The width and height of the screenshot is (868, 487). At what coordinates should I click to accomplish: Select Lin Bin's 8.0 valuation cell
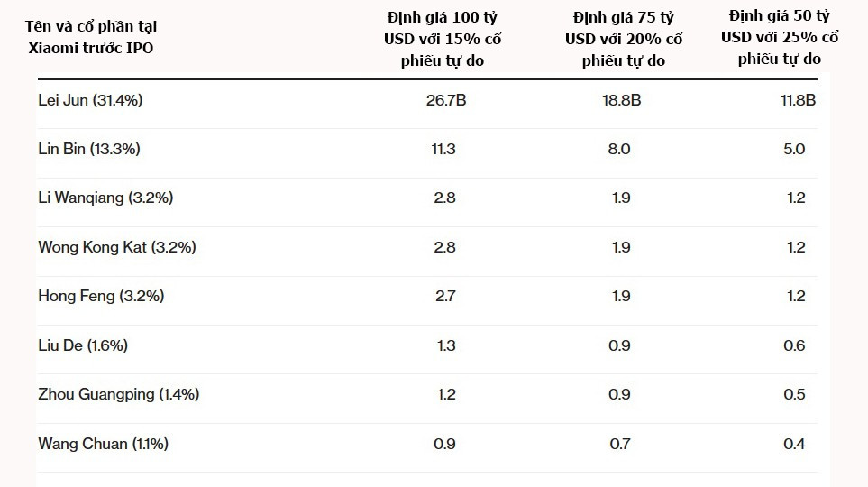point(620,150)
